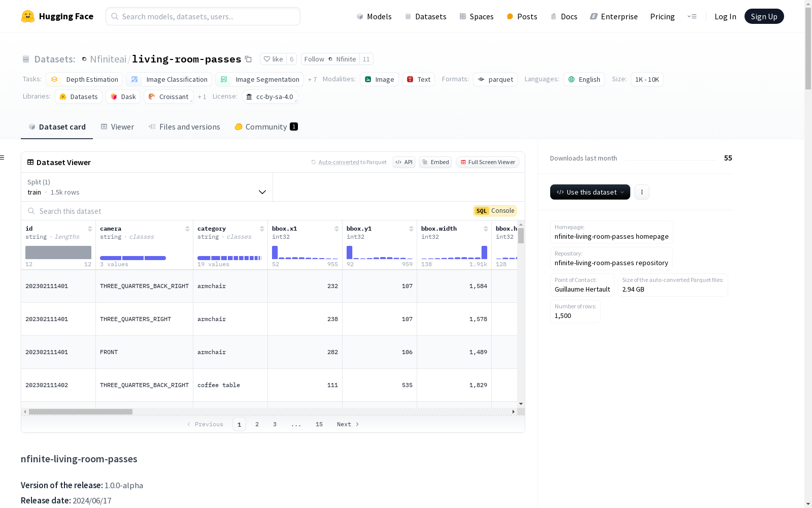Sort the bbox.x1 column
Image resolution: width=812 pixels, height=508 pixels.
(x=336, y=229)
